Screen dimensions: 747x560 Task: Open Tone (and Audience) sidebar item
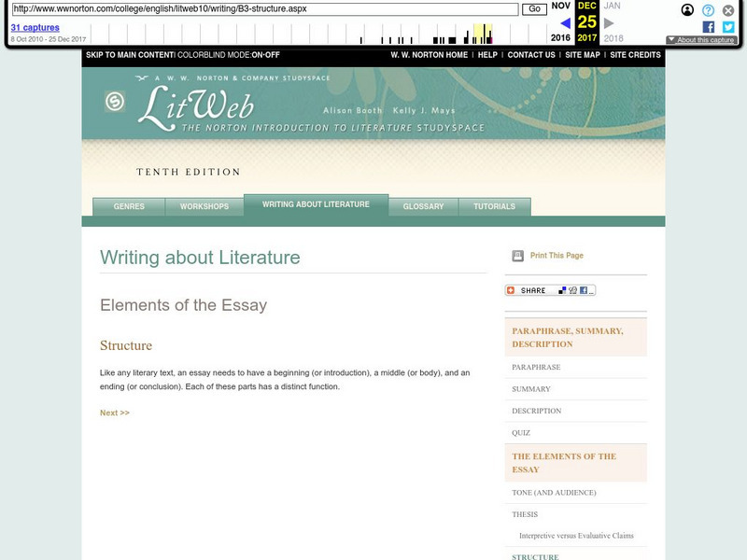coord(554,493)
